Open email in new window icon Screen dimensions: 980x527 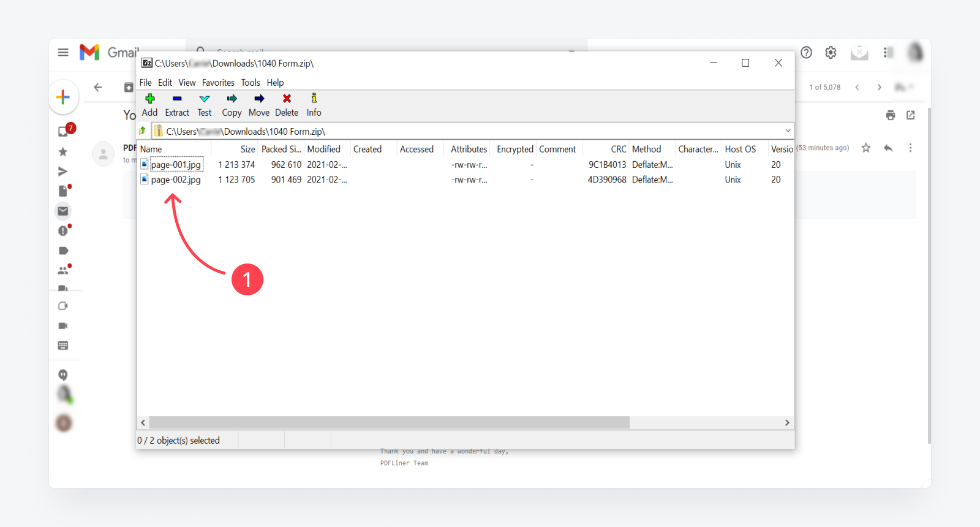(911, 115)
